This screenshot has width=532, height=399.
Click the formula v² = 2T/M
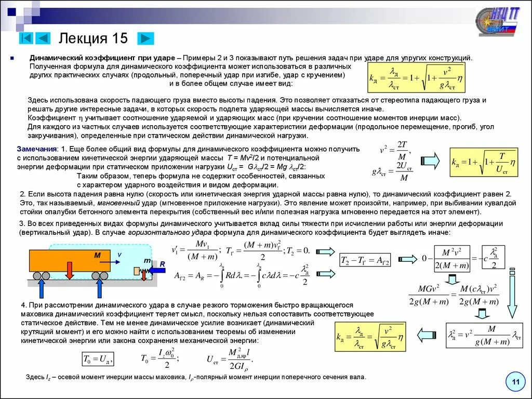click(x=395, y=150)
